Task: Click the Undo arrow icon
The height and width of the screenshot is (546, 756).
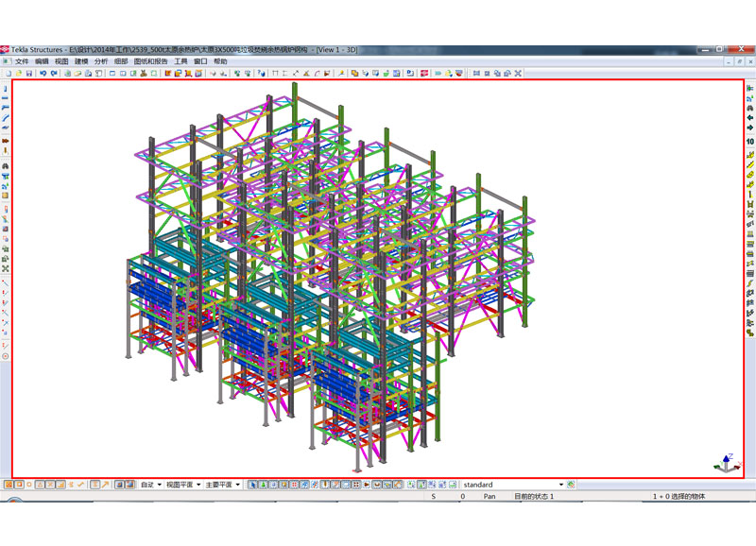Action: pos(43,73)
